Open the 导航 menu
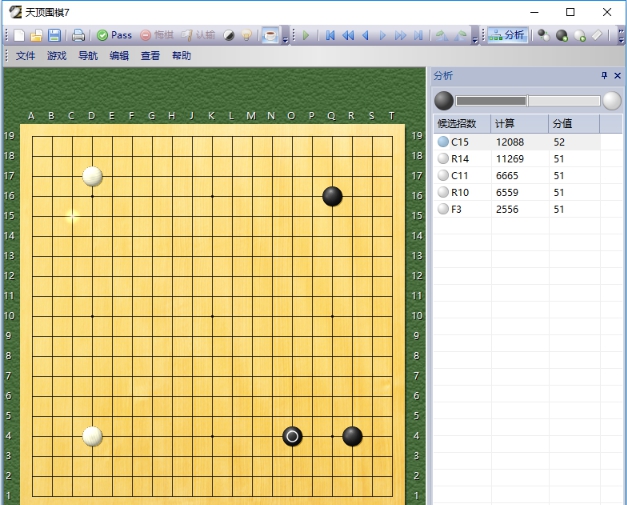Screen dimensions: 627x505 [x=88, y=56]
